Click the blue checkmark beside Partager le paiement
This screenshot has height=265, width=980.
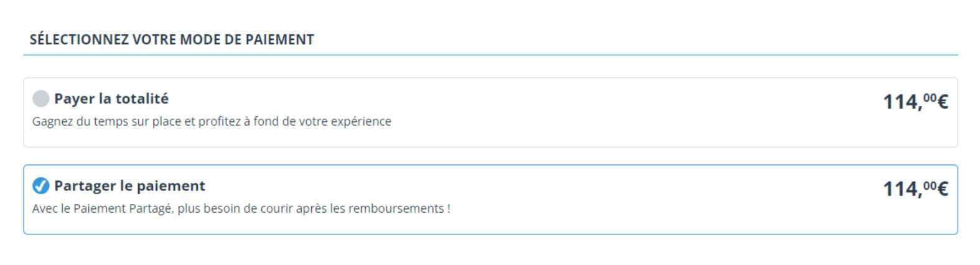point(40,185)
